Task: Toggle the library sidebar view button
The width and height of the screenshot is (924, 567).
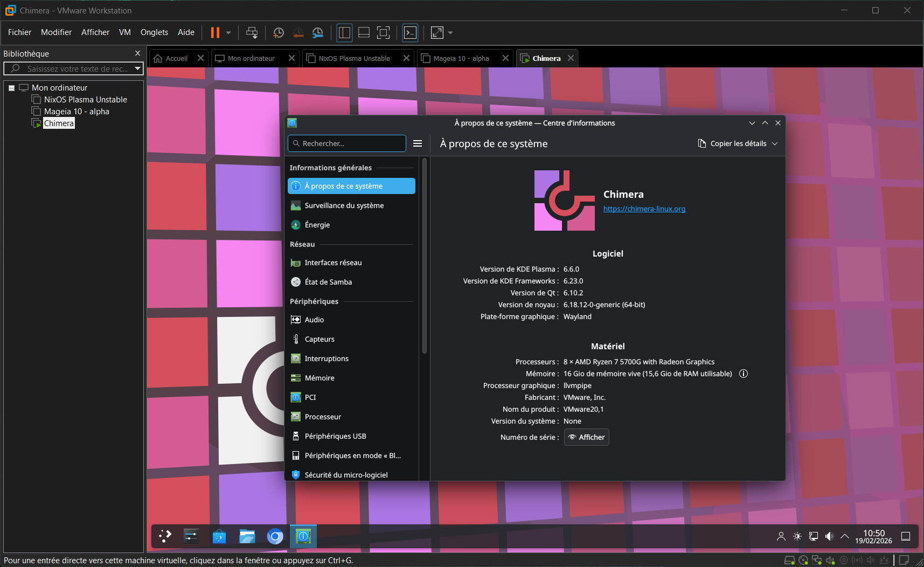Action: click(344, 33)
